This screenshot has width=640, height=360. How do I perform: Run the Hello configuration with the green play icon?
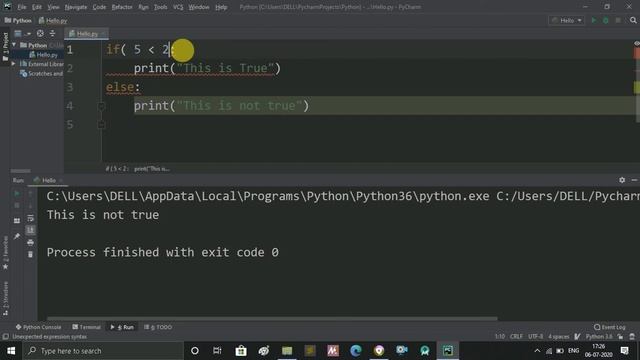(594, 20)
